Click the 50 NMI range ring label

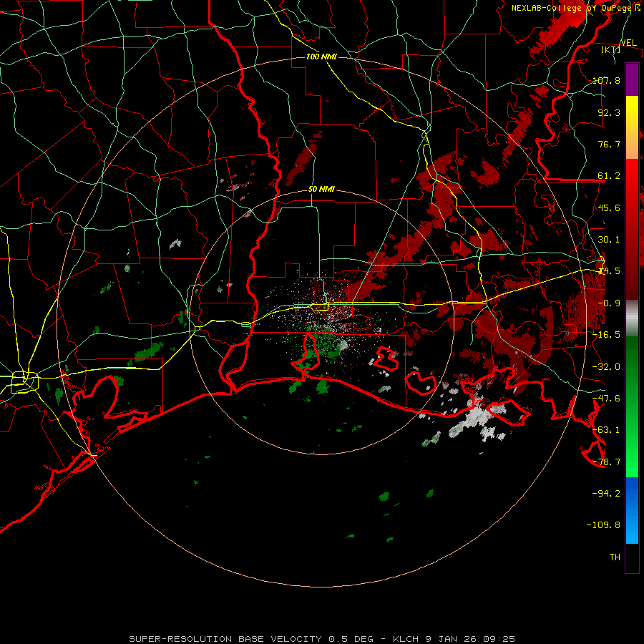pos(321,190)
